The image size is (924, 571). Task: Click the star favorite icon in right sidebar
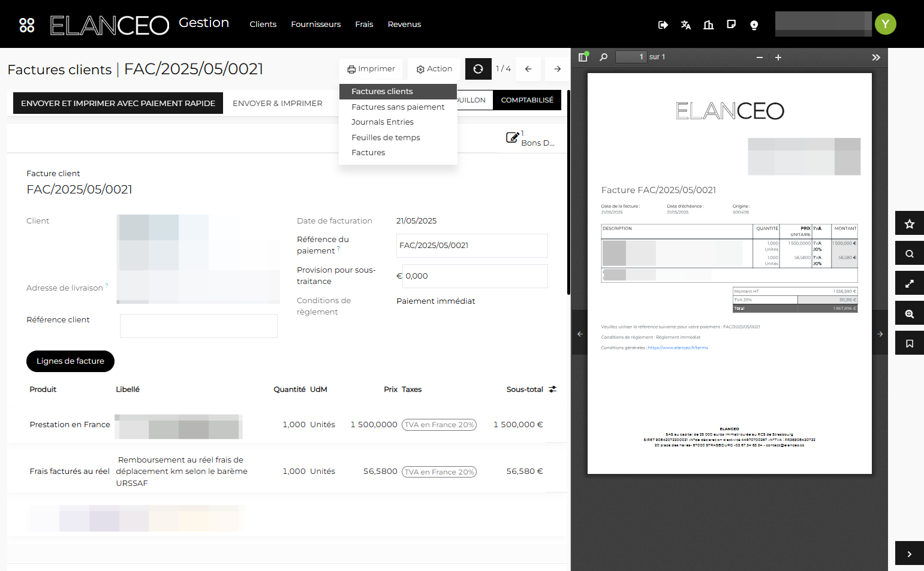click(x=910, y=223)
